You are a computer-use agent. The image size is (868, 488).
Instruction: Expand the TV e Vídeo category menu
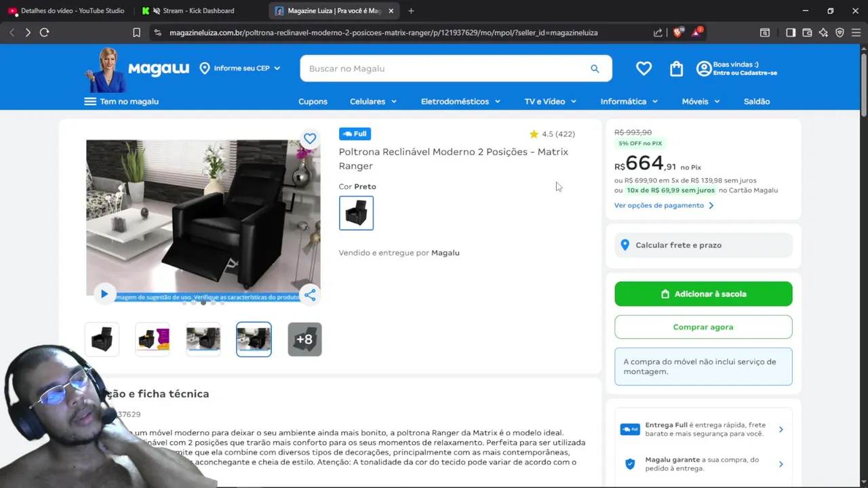tap(550, 102)
